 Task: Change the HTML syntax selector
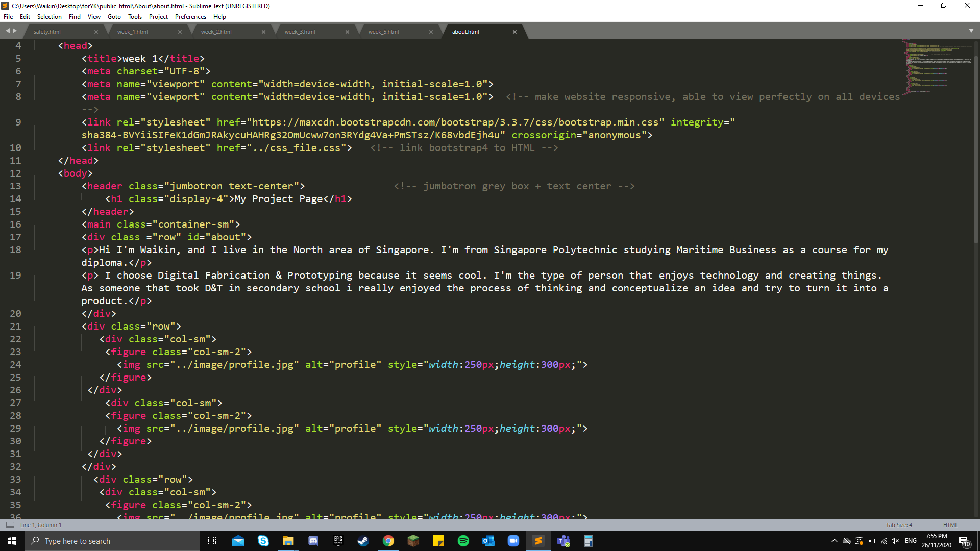[950, 525]
